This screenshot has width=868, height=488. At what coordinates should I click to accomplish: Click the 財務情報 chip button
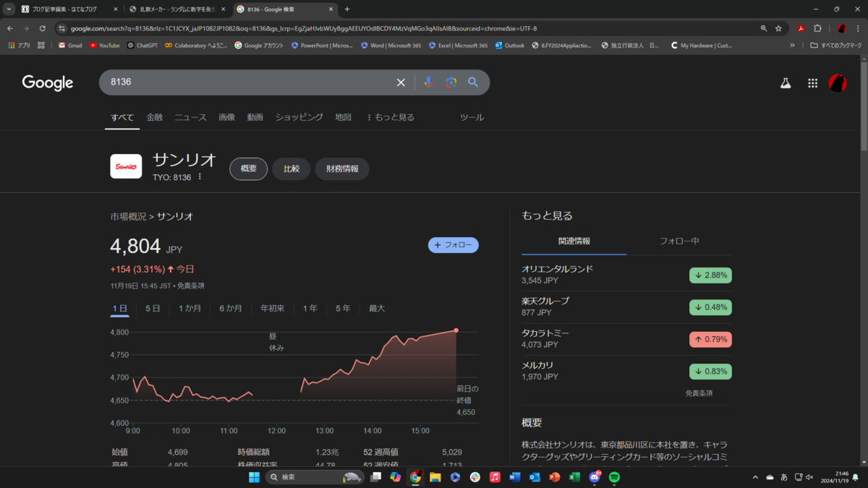pos(342,168)
